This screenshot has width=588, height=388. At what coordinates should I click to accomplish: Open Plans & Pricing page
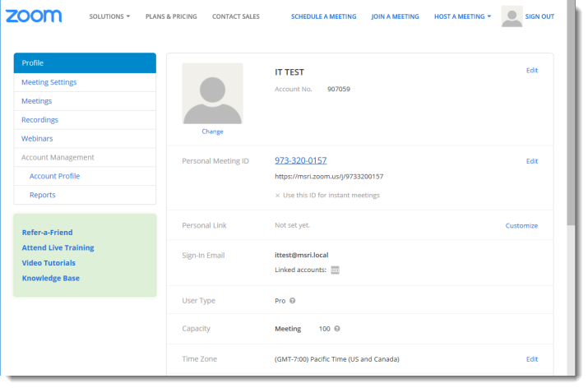(171, 16)
